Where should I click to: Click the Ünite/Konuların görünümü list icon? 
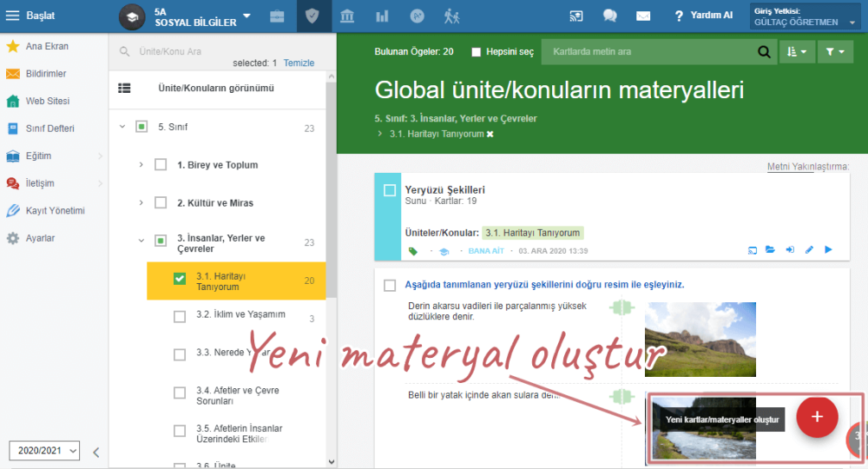[124, 88]
